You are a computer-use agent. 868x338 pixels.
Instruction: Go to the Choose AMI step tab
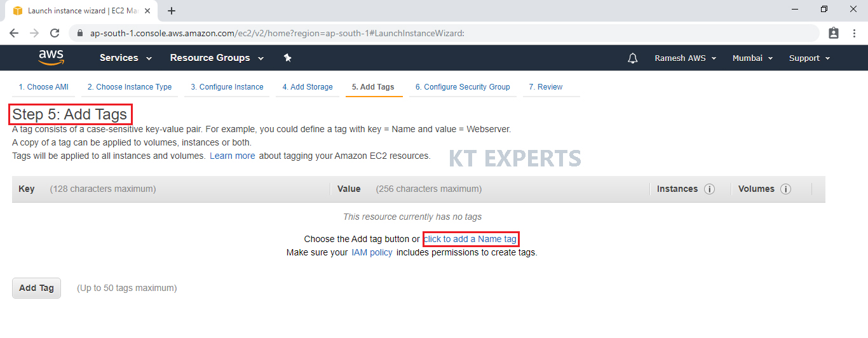pos(43,87)
